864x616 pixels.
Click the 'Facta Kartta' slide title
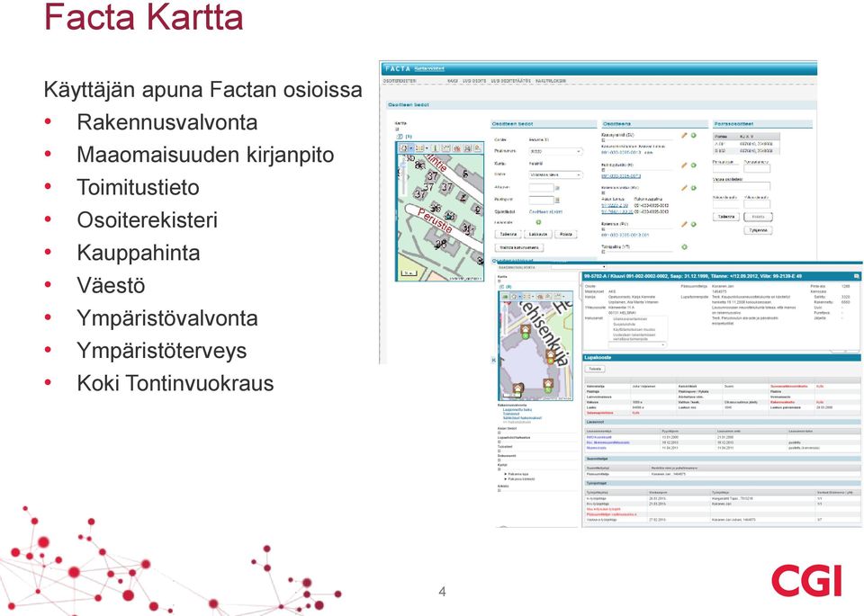143,16
